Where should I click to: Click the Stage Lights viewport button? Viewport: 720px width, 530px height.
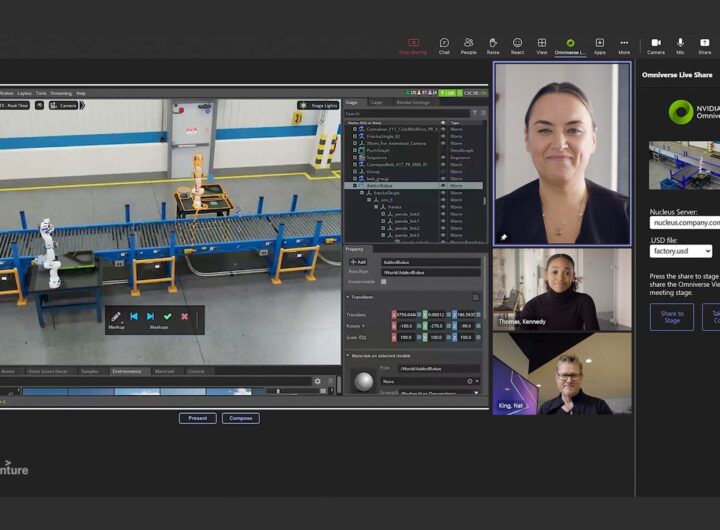click(318, 106)
